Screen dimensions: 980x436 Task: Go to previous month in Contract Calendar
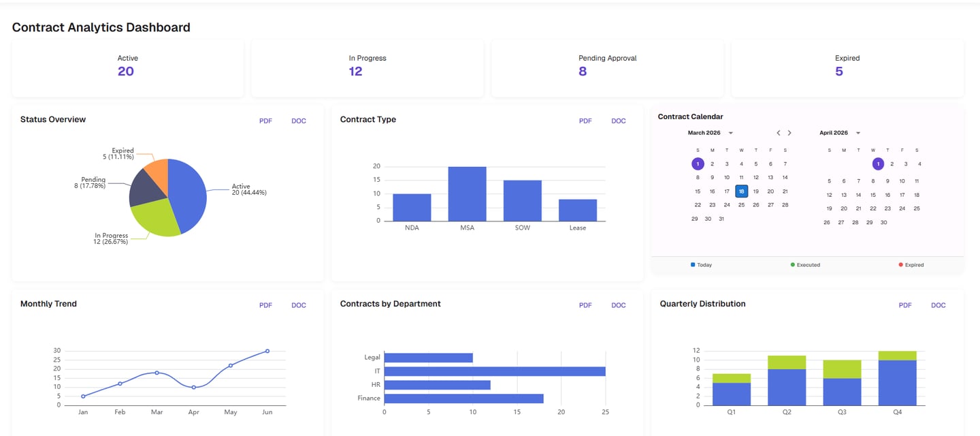(779, 133)
